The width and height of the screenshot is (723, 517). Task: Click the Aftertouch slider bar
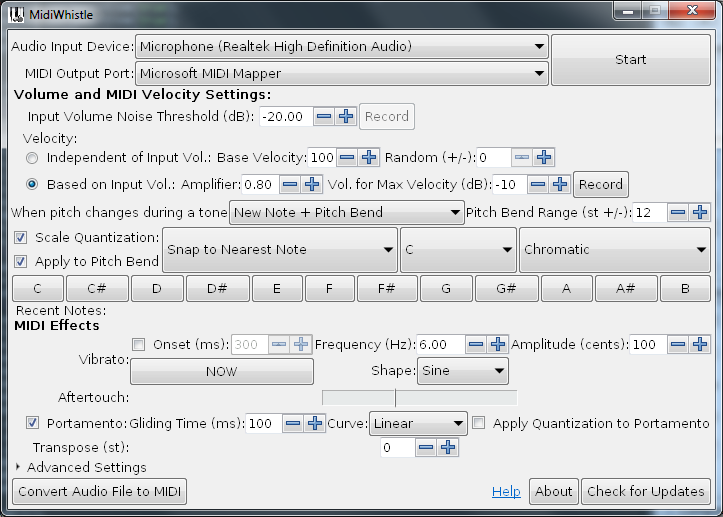pyautogui.click(x=419, y=397)
